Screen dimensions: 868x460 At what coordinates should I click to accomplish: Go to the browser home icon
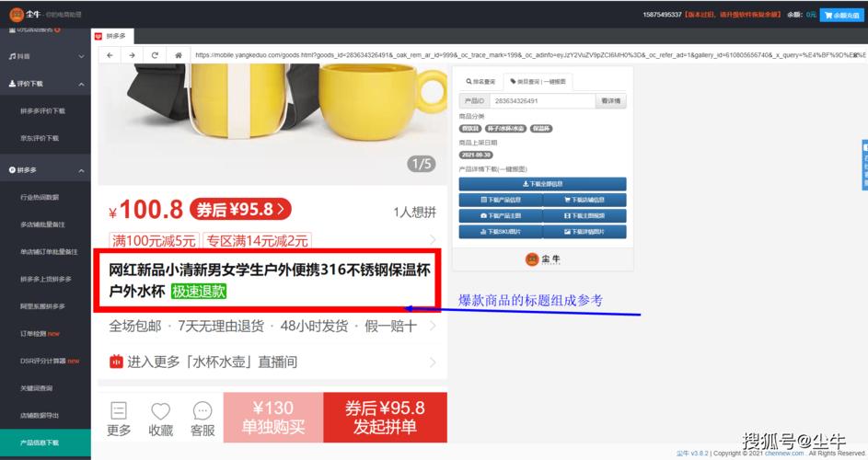(x=179, y=55)
